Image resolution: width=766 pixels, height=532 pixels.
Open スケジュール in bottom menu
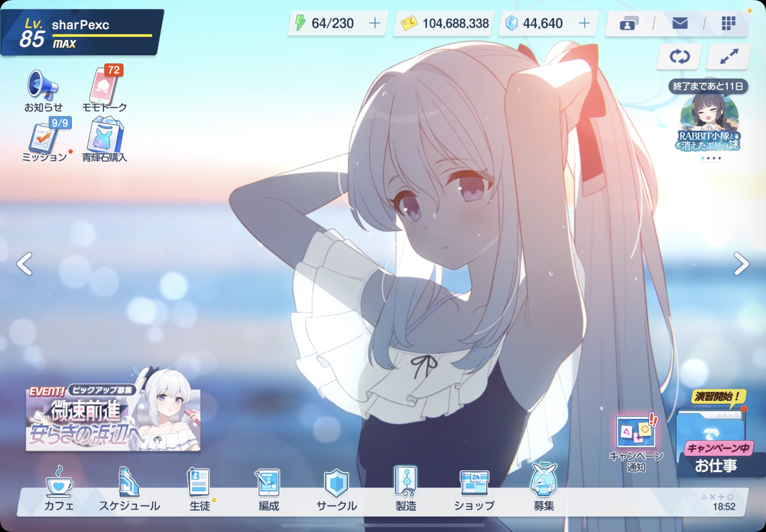(x=129, y=488)
